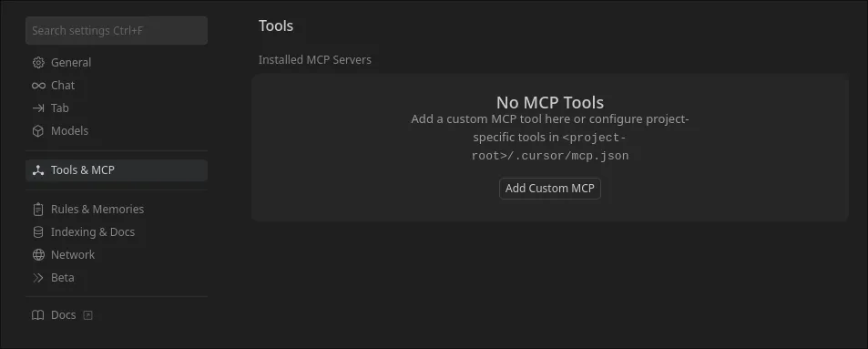Open the Beta settings section
This screenshot has height=349, width=868.
[x=117, y=278]
